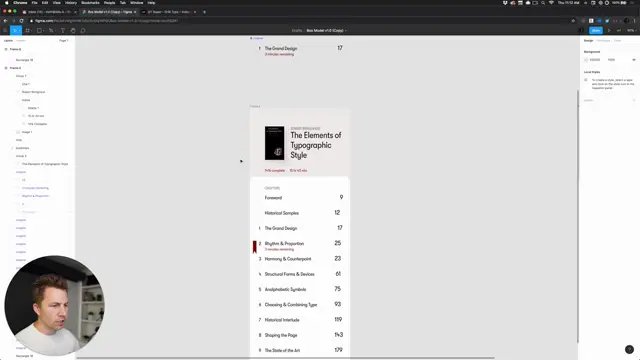Image resolution: width=640 pixels, height=360 pixels.
Task: Switch to the Inbox browser tab
Action: pos(49,12)
